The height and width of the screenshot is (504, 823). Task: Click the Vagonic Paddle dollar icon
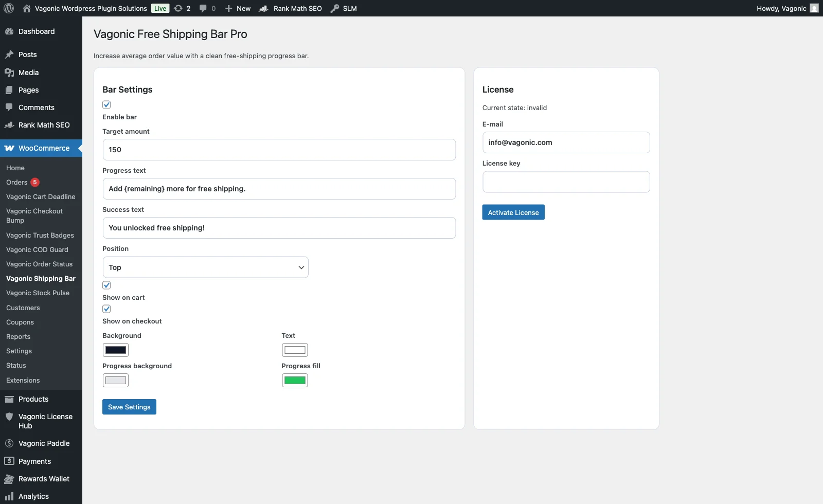(x=9, y=443)
